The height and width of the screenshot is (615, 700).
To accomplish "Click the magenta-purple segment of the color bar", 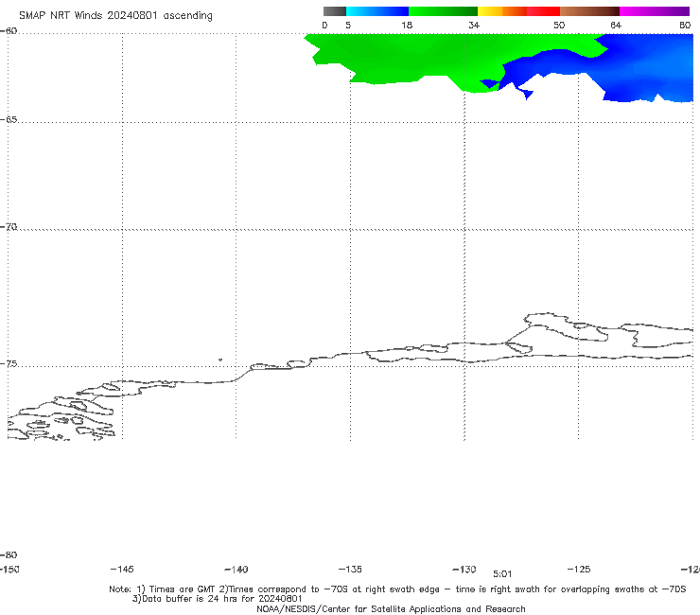I will point(655,11).
